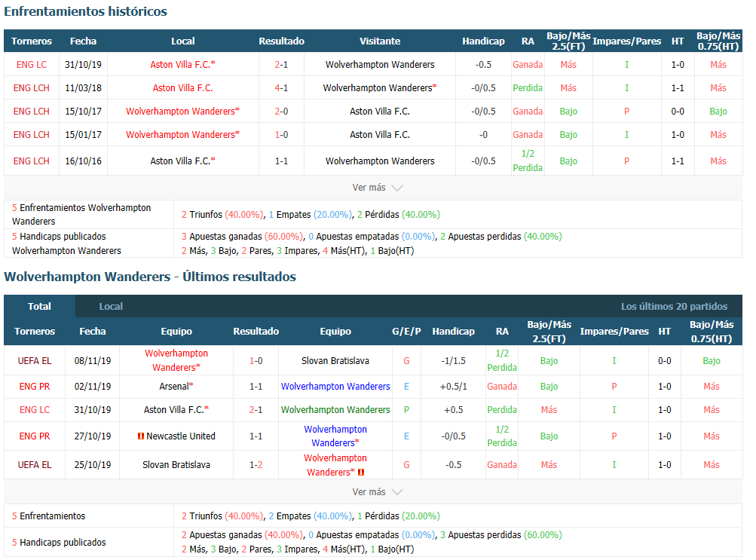This screenshot has width=756, height=560.
Task: Click the Visitante column header
Action: 380,41
